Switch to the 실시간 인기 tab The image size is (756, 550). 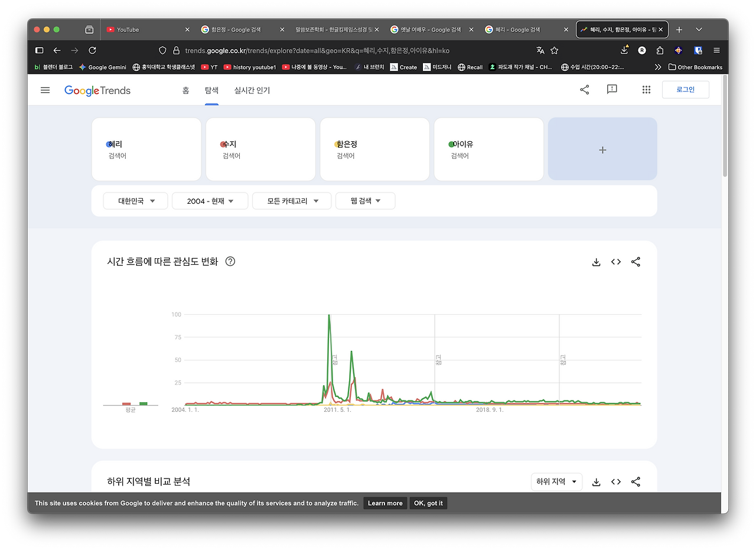pyautogui.click(x=252, y=90)
